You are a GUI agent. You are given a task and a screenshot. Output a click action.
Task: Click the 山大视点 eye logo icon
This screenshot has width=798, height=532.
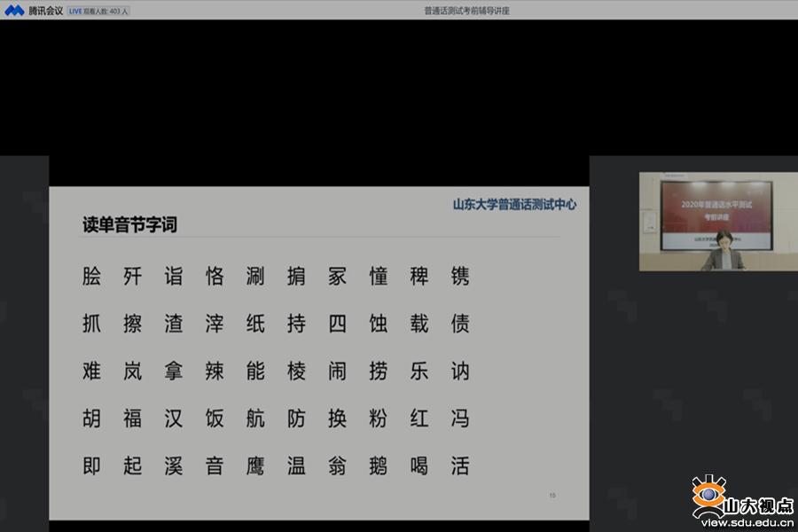[x=708, y=495]
